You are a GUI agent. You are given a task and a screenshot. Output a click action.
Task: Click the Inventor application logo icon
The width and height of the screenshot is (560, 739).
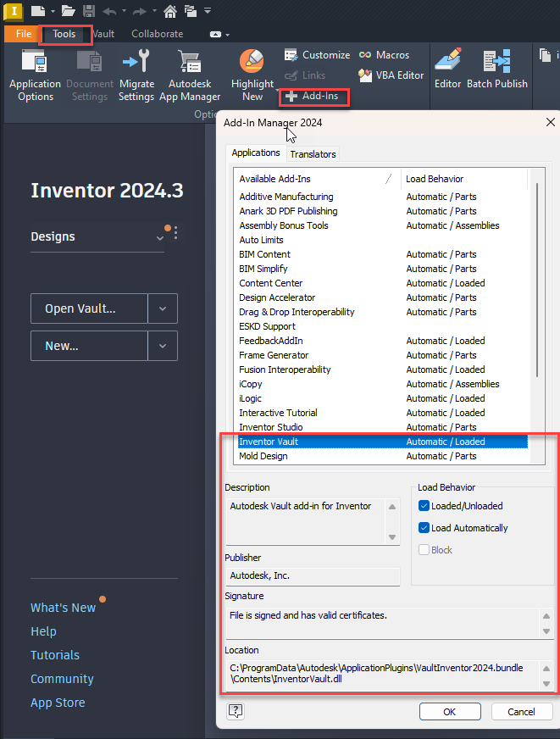click(x=14, y=11)
